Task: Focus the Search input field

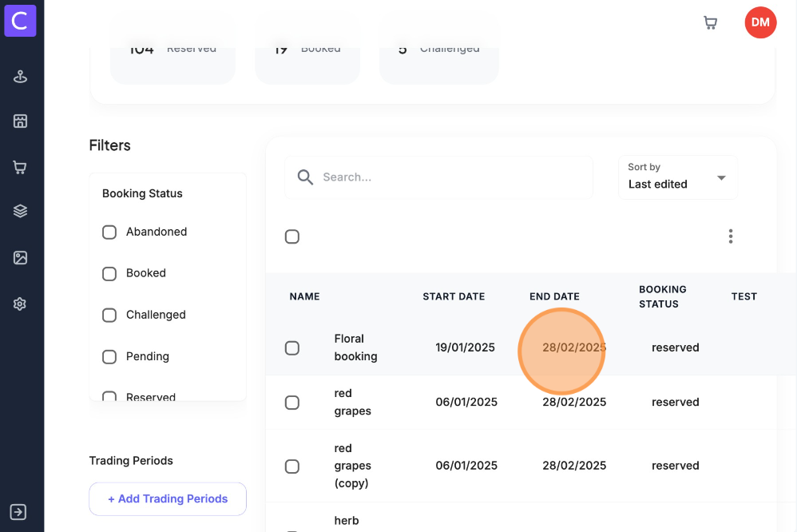Action: pos(438,177)
